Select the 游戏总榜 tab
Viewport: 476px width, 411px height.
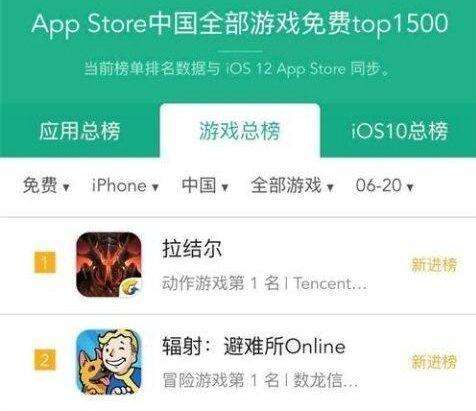tap(240, 131)
